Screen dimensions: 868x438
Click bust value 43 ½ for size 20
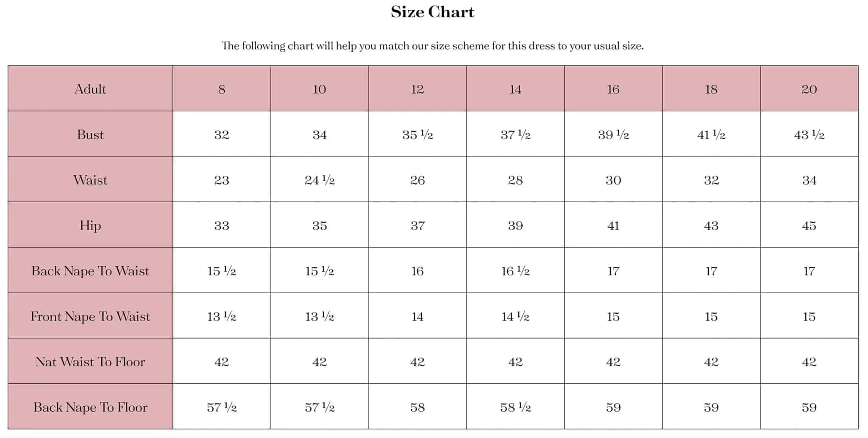[809, 134]
